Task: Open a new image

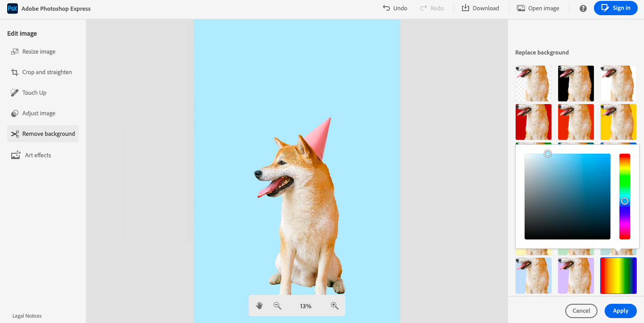Action: click(538, 8)
